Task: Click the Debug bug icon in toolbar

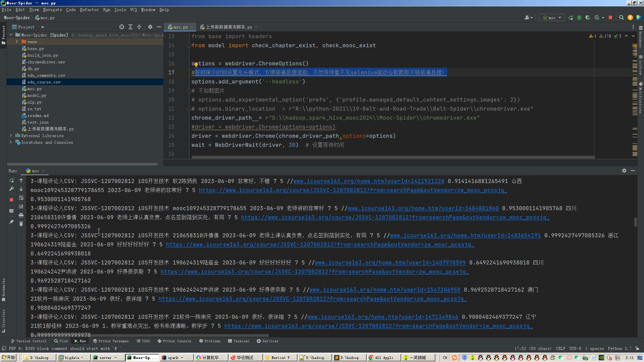Action: pyautogui.click(x=579, y=18)
